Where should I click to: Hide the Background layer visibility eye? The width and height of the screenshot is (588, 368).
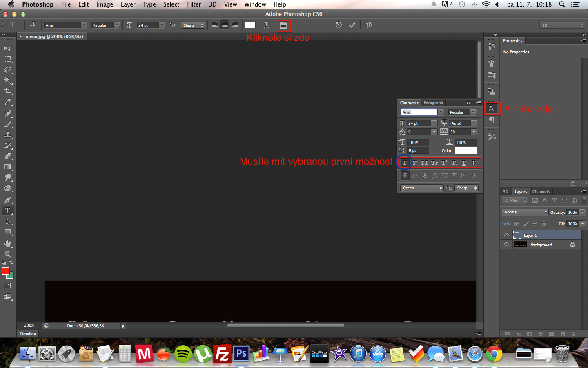pos(506,245)
